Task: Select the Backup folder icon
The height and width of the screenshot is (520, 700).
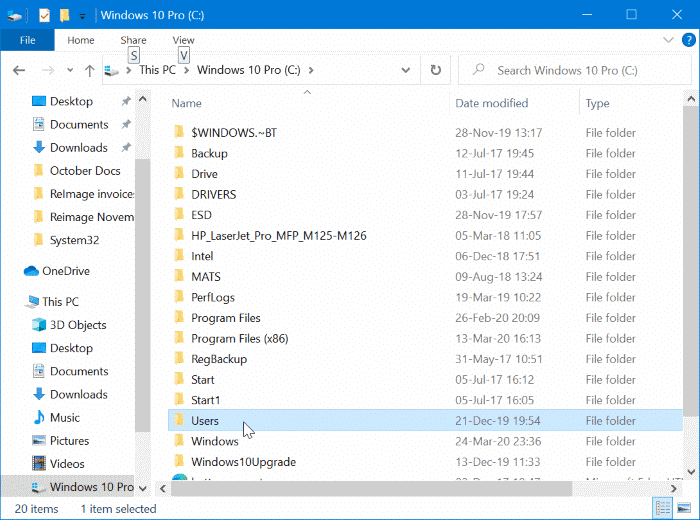Action: (179, 153)
